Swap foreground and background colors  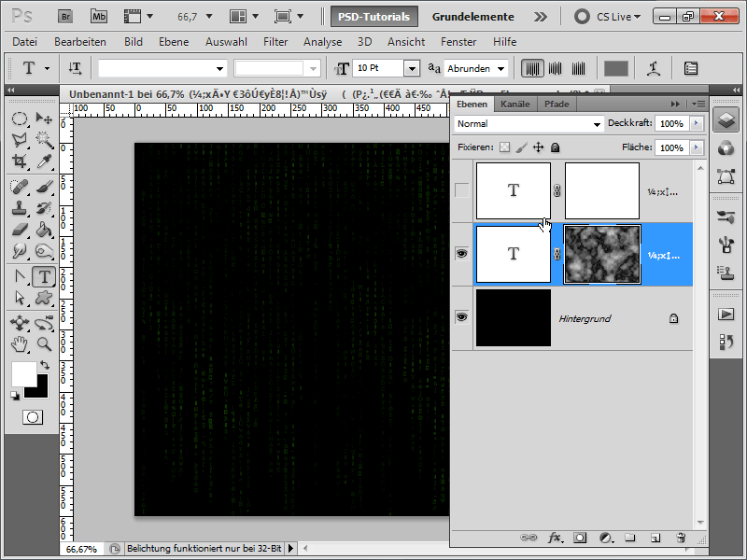tap(45, 365)
